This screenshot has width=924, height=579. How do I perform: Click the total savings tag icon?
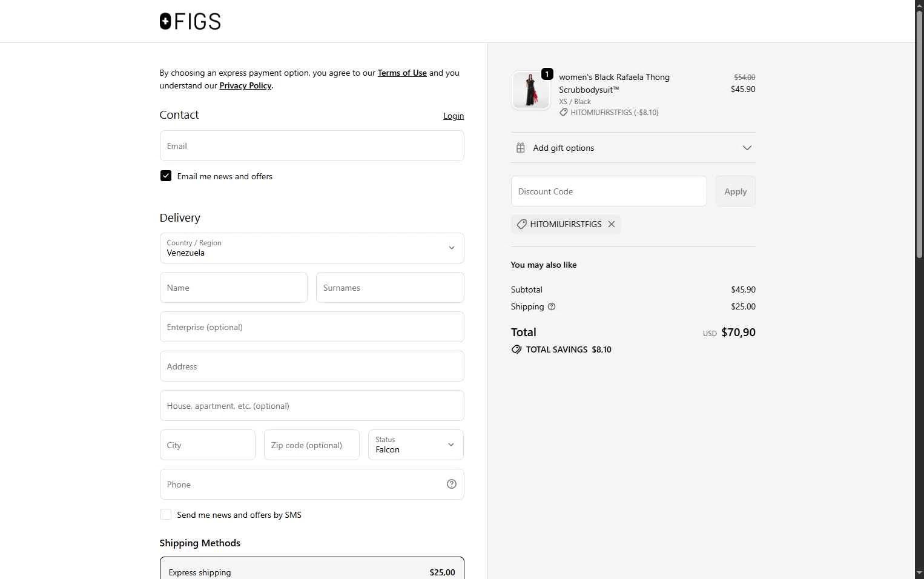[x=516, y=349]
